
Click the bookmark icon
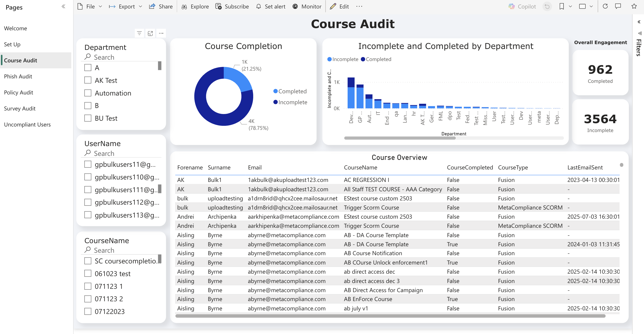(562, 6)
